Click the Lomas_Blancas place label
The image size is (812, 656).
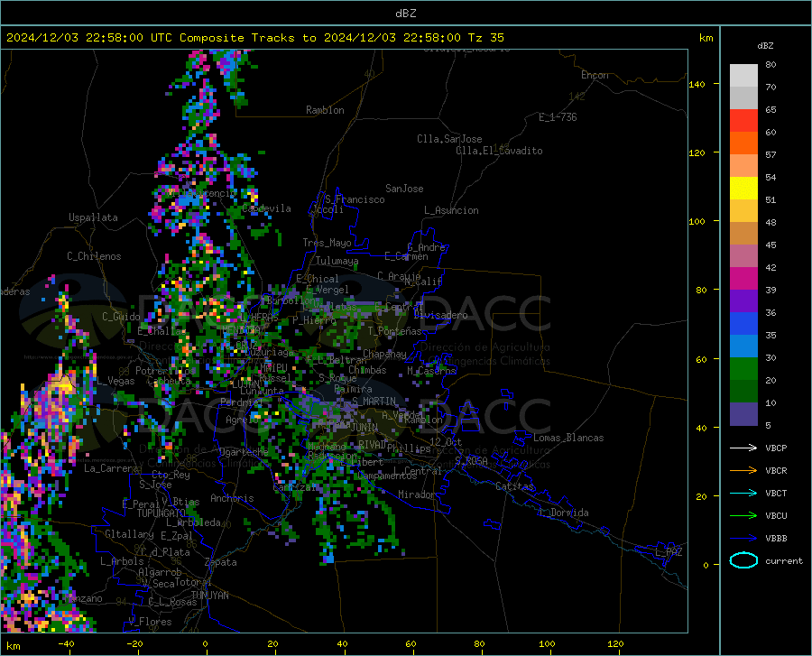568,438
